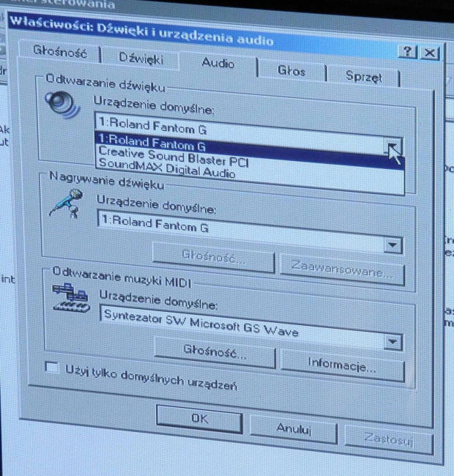Open the recording device dropdown arrow
Screen dimensions: 454x476
(392, 245)
